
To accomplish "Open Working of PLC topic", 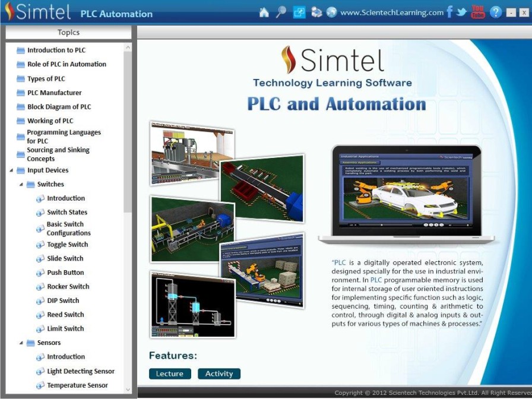I will tap(50, 121).
